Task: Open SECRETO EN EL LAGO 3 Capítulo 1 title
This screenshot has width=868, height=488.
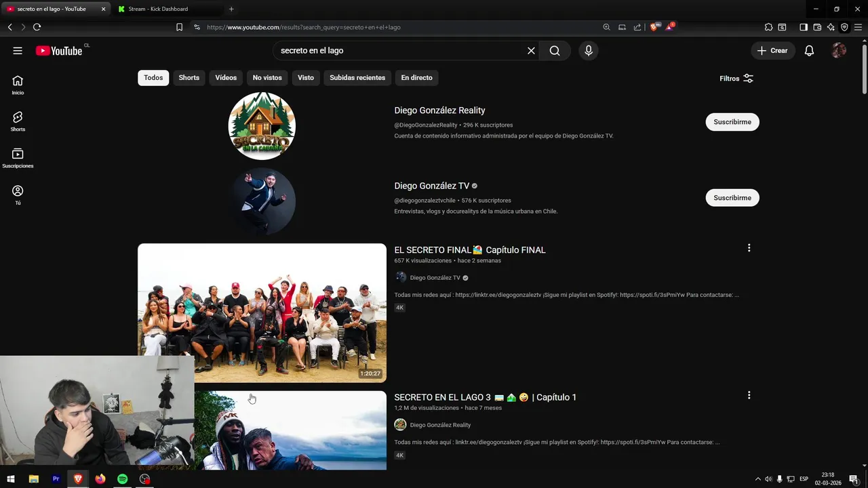Action: coord(485,397)
